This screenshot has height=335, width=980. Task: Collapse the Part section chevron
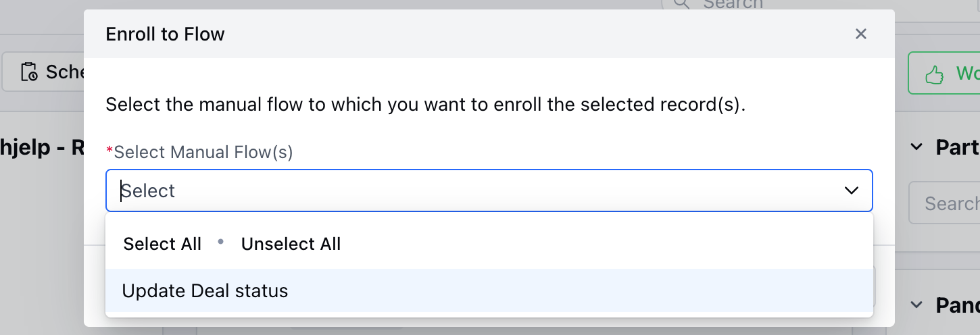(916, 147)
